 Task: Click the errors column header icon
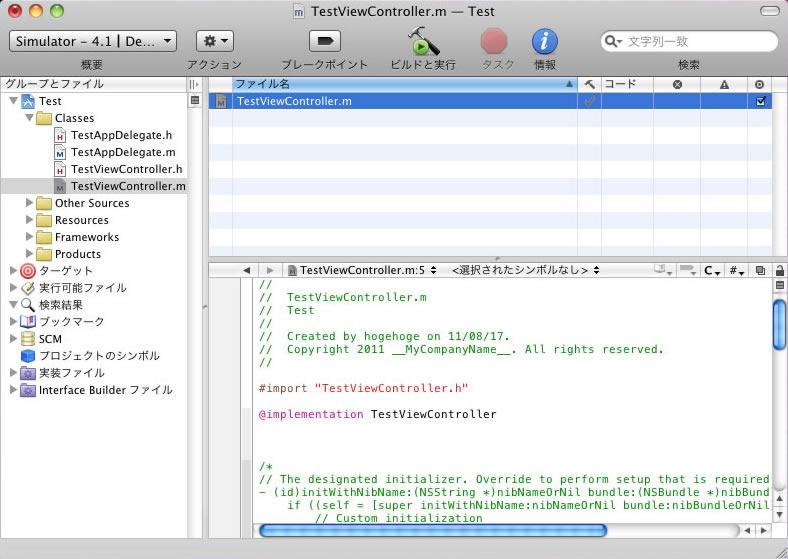677,84
